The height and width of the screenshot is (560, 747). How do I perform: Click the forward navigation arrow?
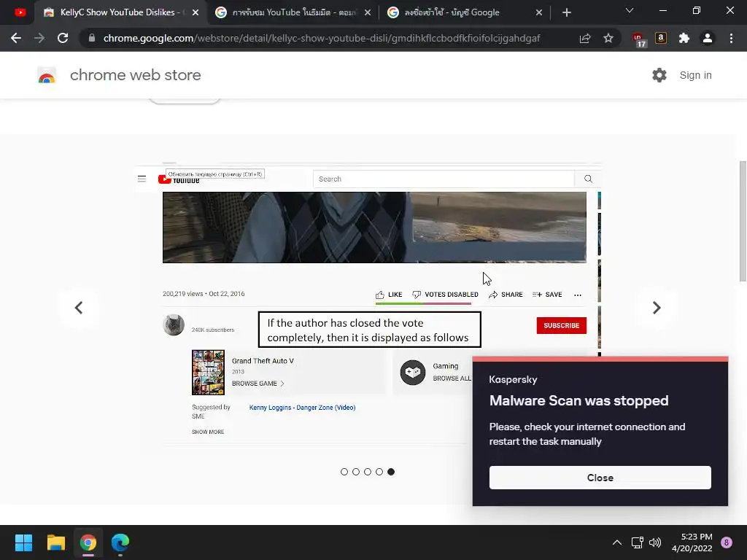tap(39, 38)
